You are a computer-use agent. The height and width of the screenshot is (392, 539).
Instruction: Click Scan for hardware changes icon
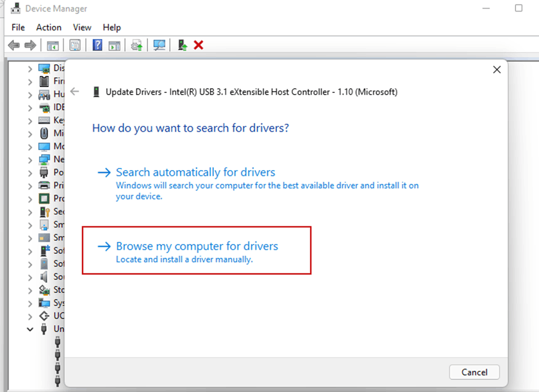(159, 45)
